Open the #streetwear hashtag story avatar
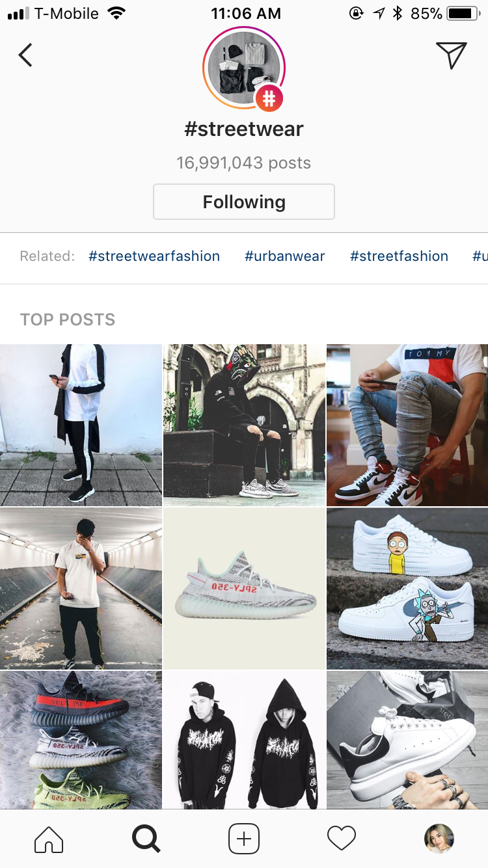The height and width of the screenshot is (868, 488). [x=244, y=68]
